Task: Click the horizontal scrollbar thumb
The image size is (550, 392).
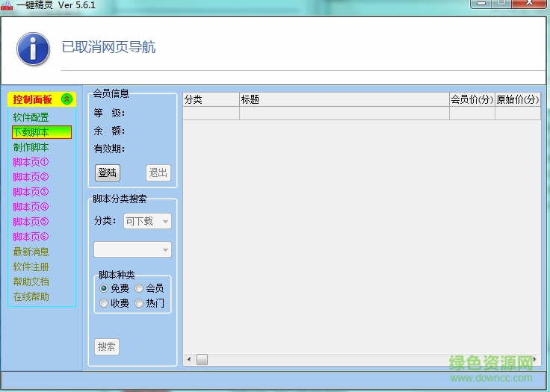Action: click(x=202, y=359)
